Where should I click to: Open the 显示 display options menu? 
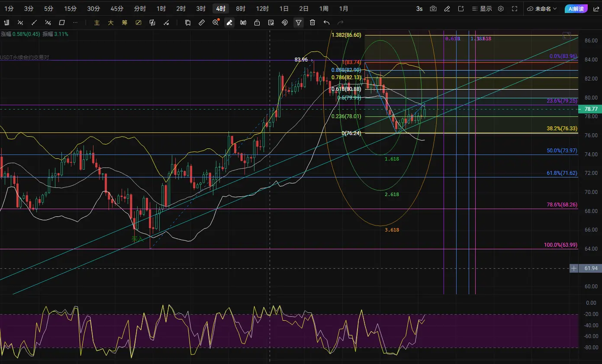tap(482, 9)
